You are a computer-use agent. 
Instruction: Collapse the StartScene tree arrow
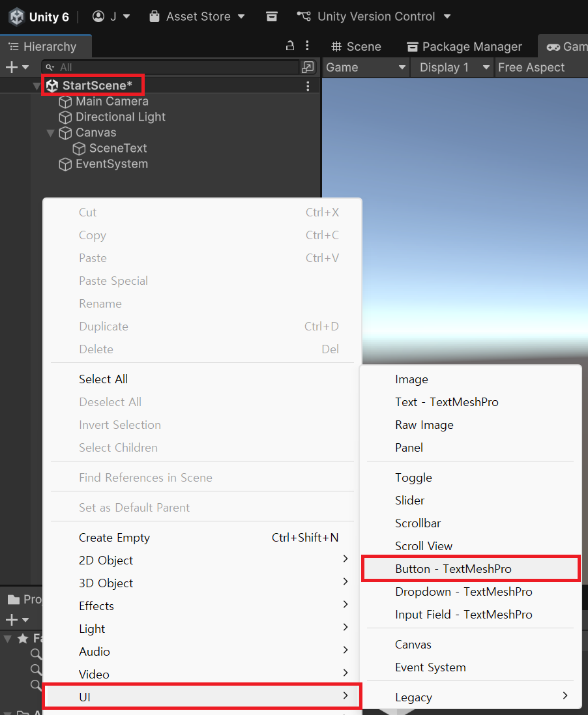[37, 85]
